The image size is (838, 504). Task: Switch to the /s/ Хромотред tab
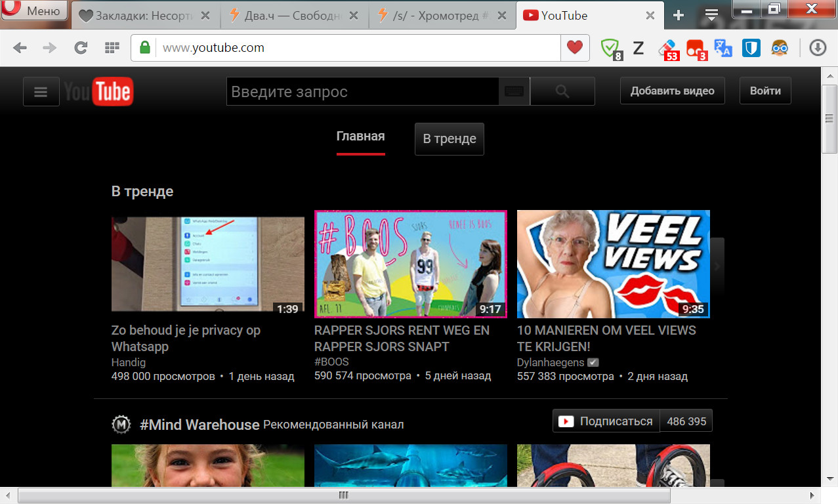click(x=443, y=16)
